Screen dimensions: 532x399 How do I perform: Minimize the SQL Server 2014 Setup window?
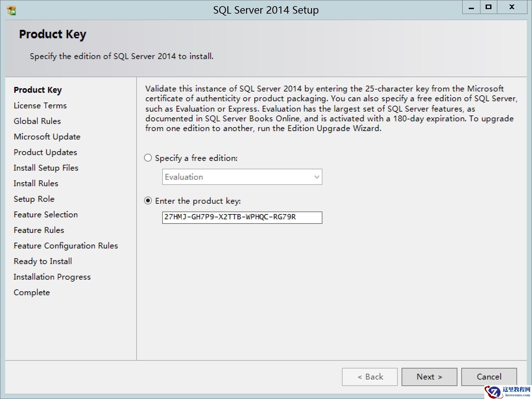click(x=471, y=7)
